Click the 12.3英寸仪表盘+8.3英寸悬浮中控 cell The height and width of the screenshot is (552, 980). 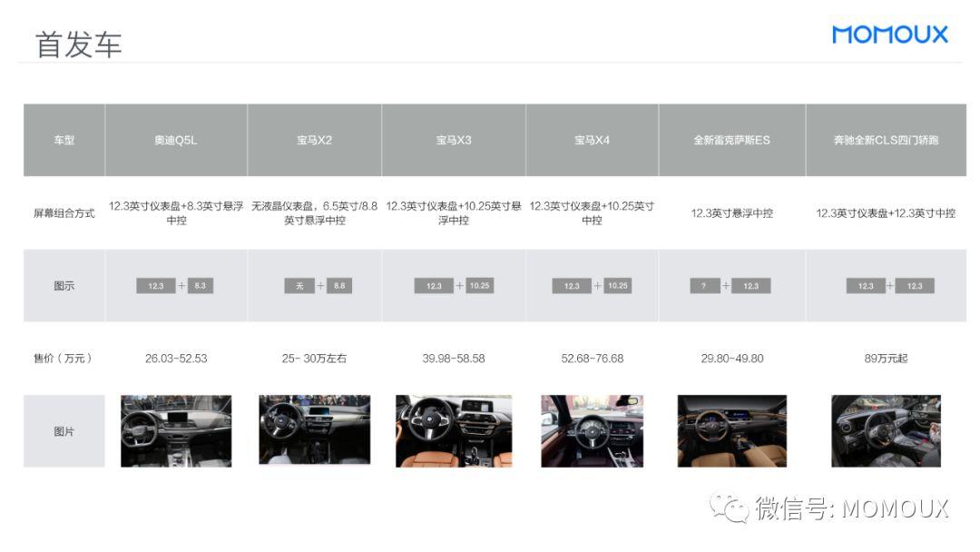176,213
